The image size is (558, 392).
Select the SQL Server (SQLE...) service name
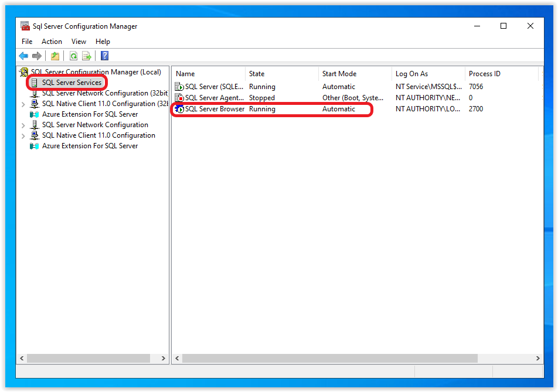(x=214, y=87)
